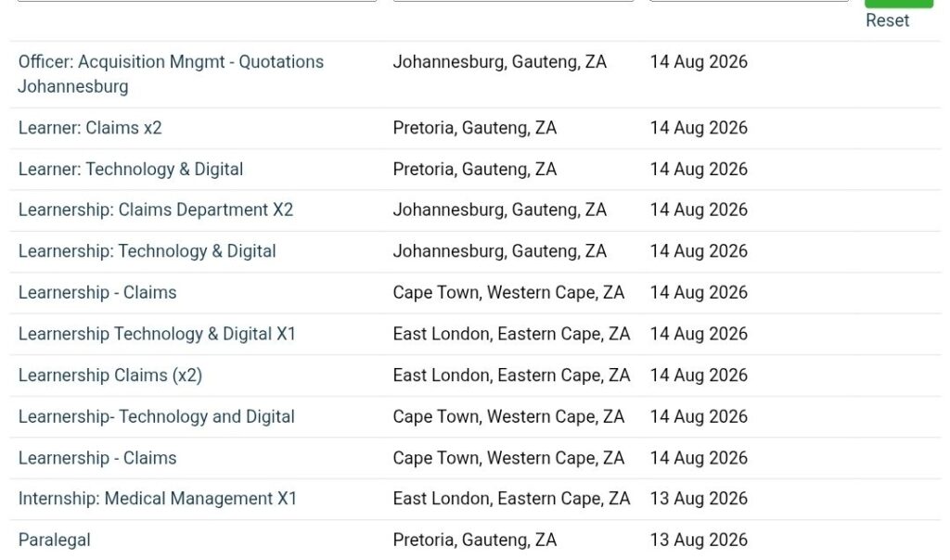Open Learnership- Technology and Digital Cape Town job
Screen dimensions: 950x560
pyautogui.click(x=156, y=416)
